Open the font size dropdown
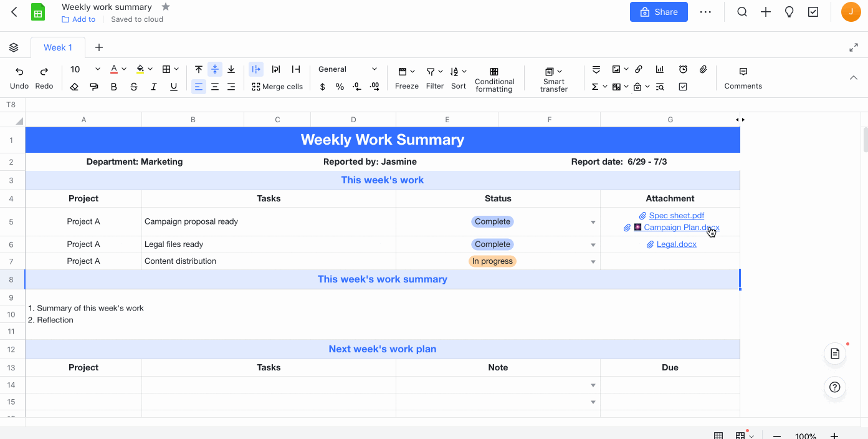Image resolution: width=868 pixels, height=439 pixels. coord(97,69)
